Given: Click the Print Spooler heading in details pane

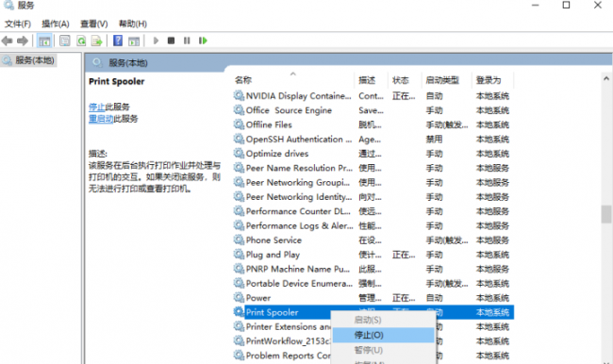Looking at the screenshot, I should pyautogui.click(x=117, y=81).
